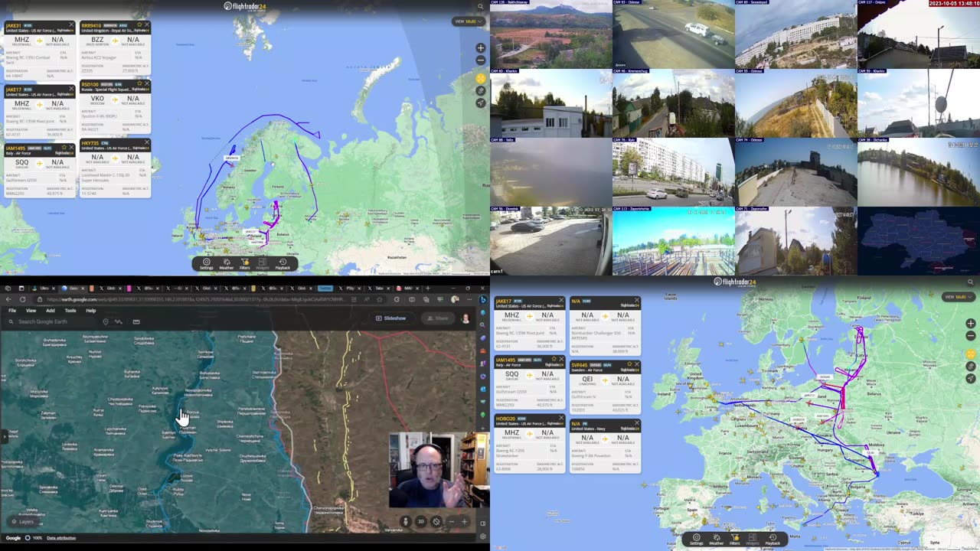Image resolution: width=980 pixels, height=551 pixels.
Task: Close the RRR9410 flight card
Action: (147, 25)
